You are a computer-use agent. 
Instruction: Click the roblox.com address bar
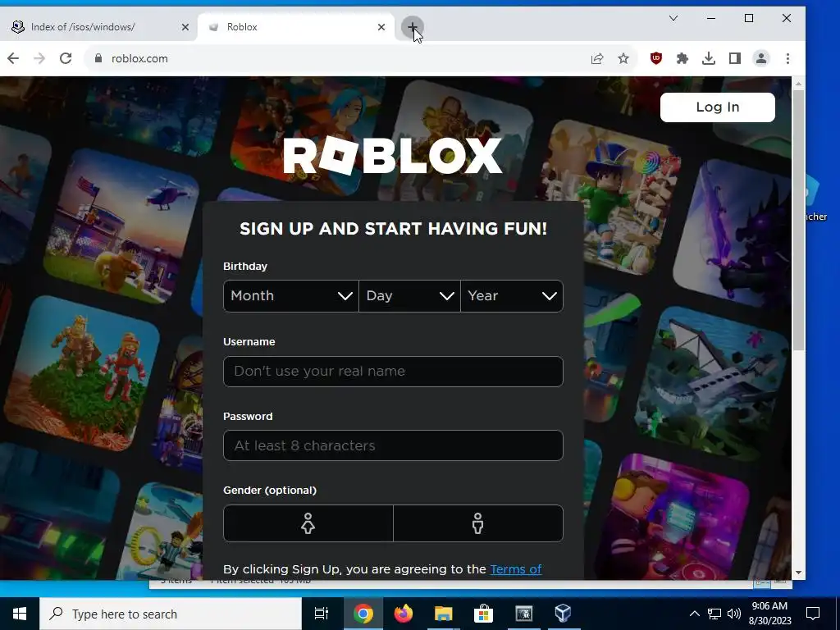343,58
